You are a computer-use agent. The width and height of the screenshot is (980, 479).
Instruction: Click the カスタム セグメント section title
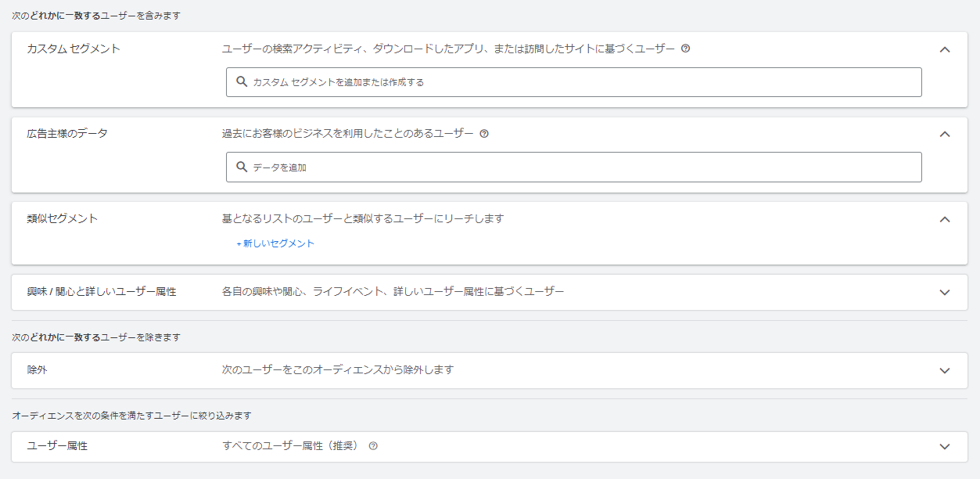coord(74,49)
